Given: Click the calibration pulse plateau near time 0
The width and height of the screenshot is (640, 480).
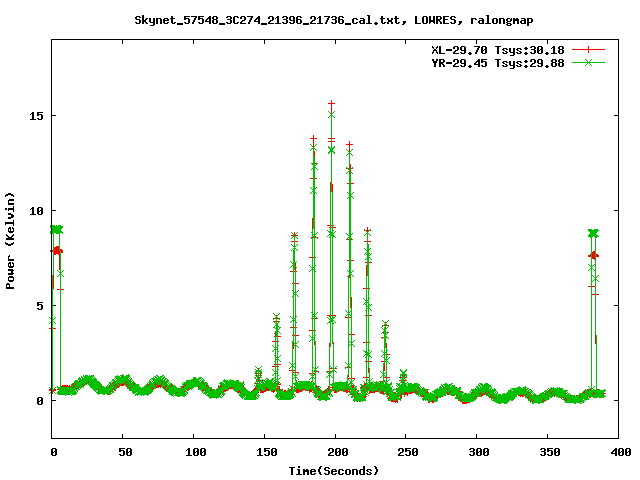Looking at the screenshot, I should 57,230.
